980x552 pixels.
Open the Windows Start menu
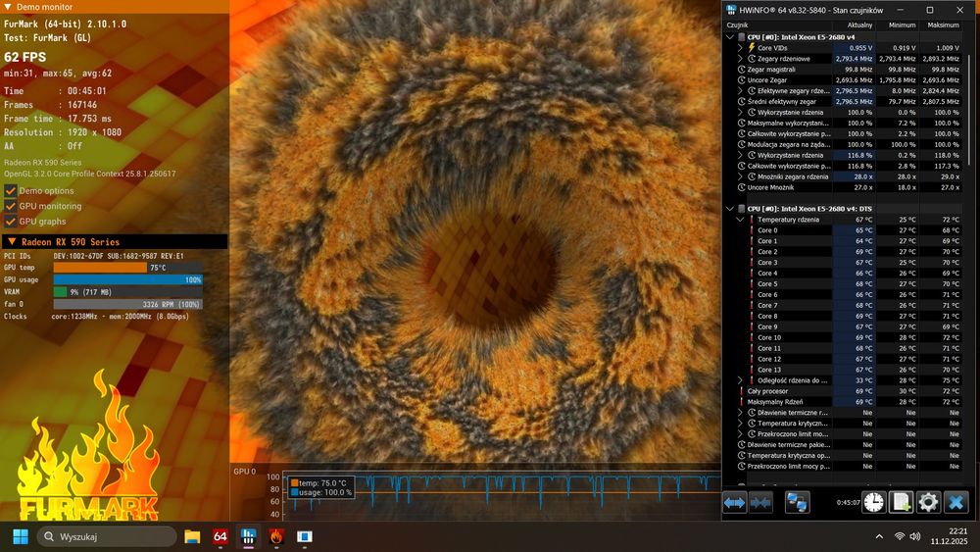21,536
